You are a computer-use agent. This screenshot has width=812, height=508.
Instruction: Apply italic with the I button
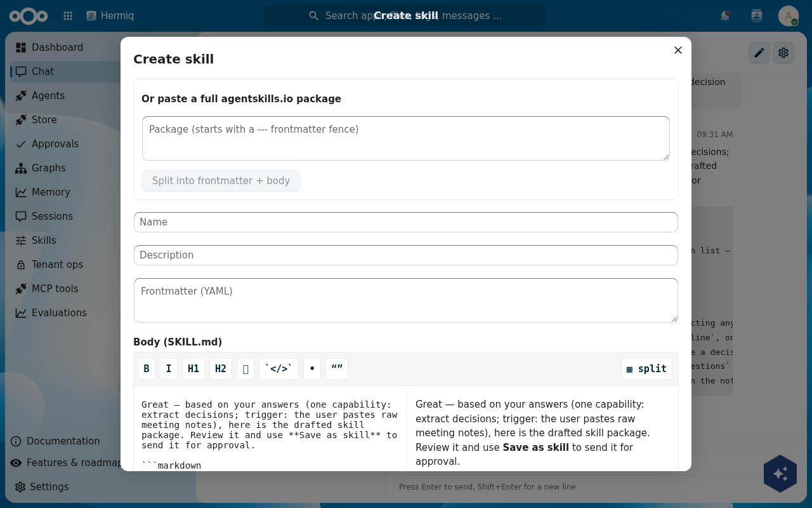point(169,369)
